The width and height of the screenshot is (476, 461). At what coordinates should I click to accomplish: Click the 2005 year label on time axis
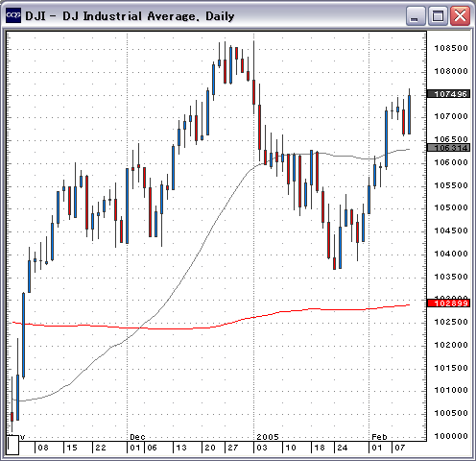268,437
